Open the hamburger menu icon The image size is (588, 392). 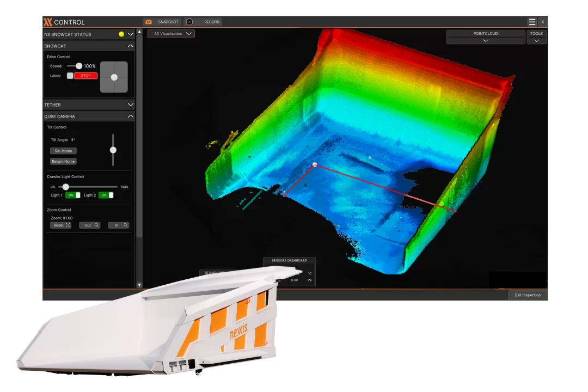(x=532, y=22)
